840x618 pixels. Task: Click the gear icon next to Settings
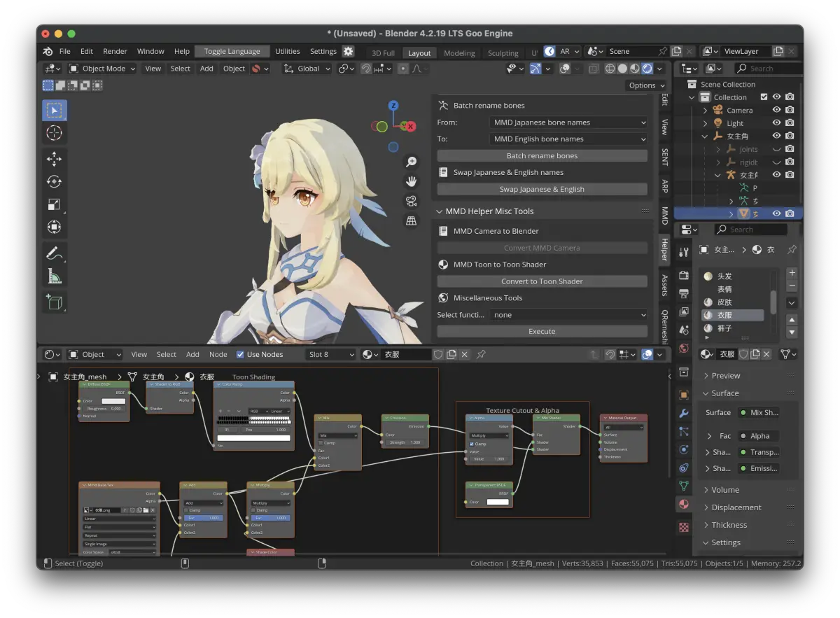tap(348, 51)
